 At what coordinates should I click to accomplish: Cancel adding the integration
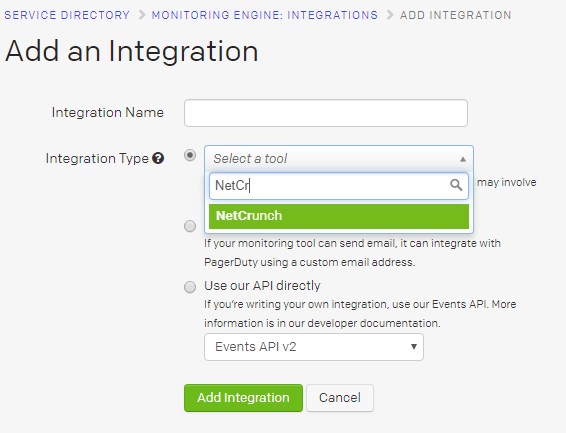pyautogui.click(x=340, y=398)
